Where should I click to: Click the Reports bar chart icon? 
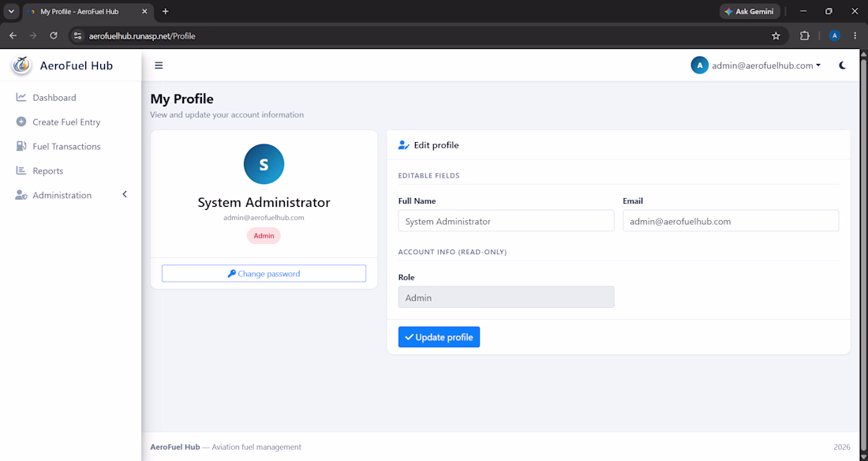21,171
